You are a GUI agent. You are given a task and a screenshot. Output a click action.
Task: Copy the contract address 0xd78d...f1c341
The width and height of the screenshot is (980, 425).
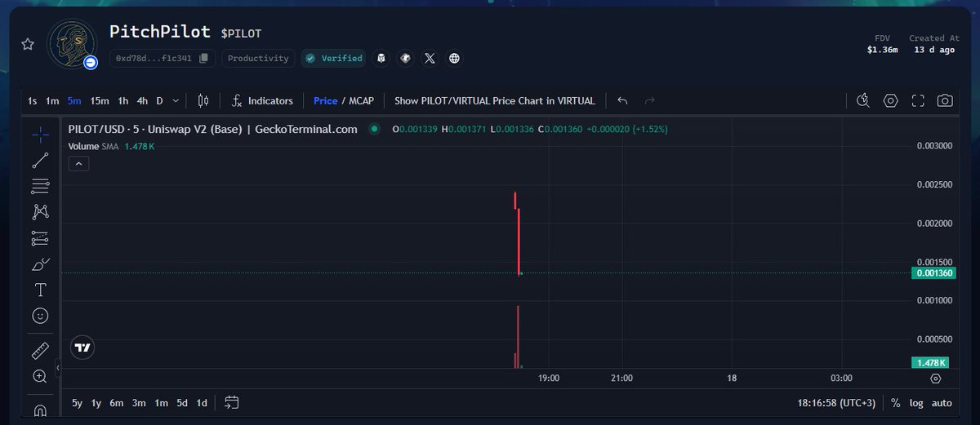coord(204,58)
